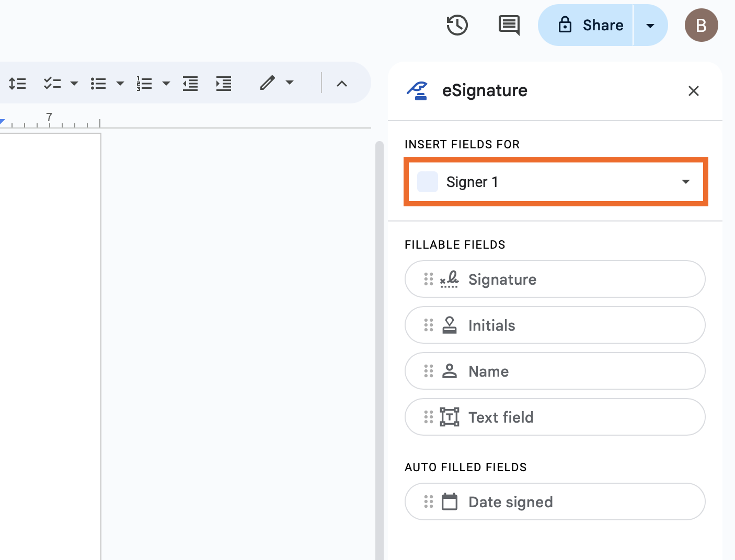Collapse the toolbar with chevron
Image resolution: width=735 pixels, height=560 pixels.
342,84
